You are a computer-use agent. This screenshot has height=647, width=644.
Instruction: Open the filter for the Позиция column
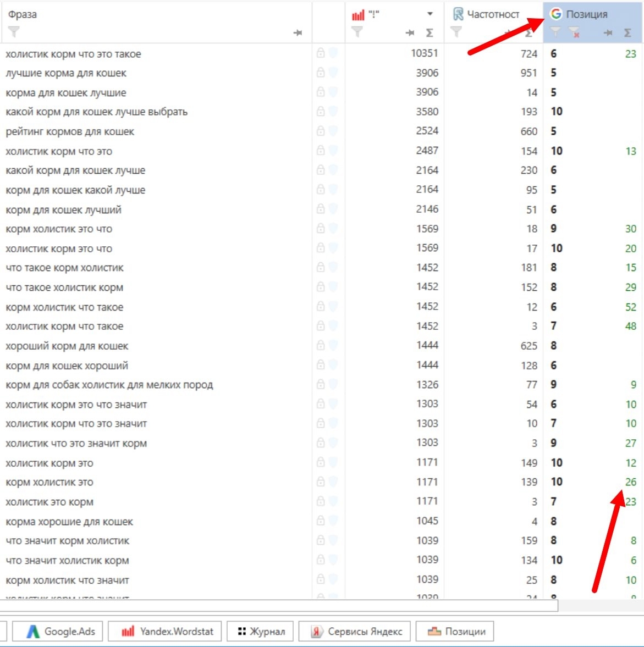coord(555,32)
